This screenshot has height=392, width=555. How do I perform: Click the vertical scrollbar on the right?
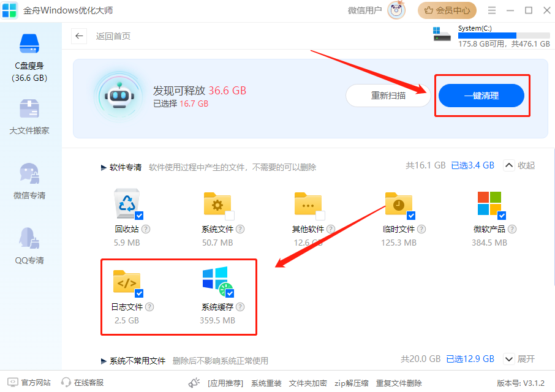click(x=553, y=216)
